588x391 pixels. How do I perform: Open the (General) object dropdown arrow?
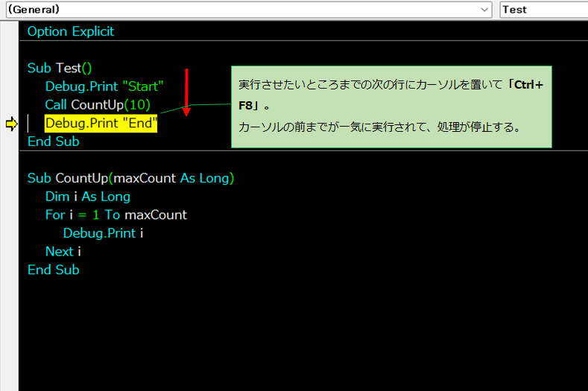pos(484,10)
